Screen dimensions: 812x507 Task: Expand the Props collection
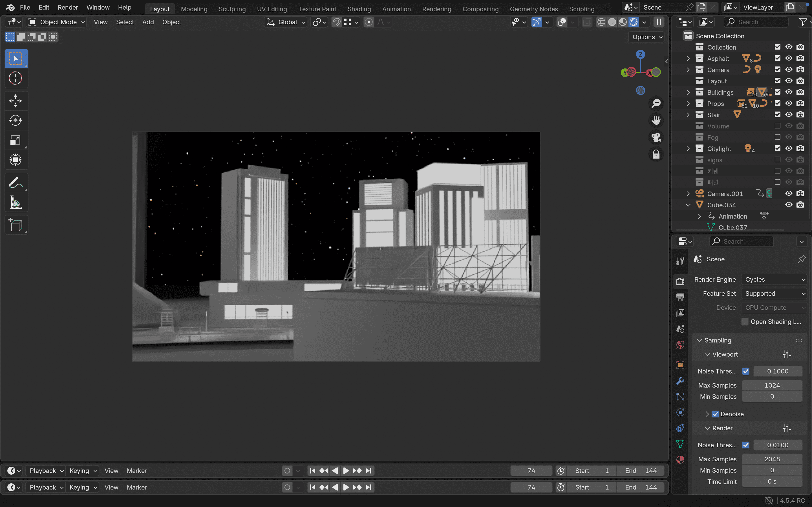688,104
